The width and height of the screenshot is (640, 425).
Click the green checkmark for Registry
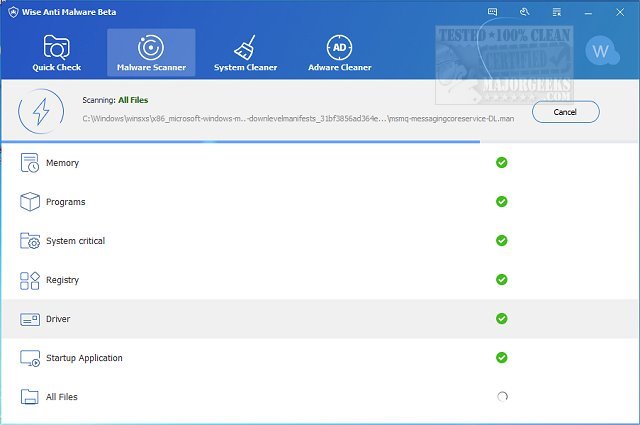coord(502,280)
